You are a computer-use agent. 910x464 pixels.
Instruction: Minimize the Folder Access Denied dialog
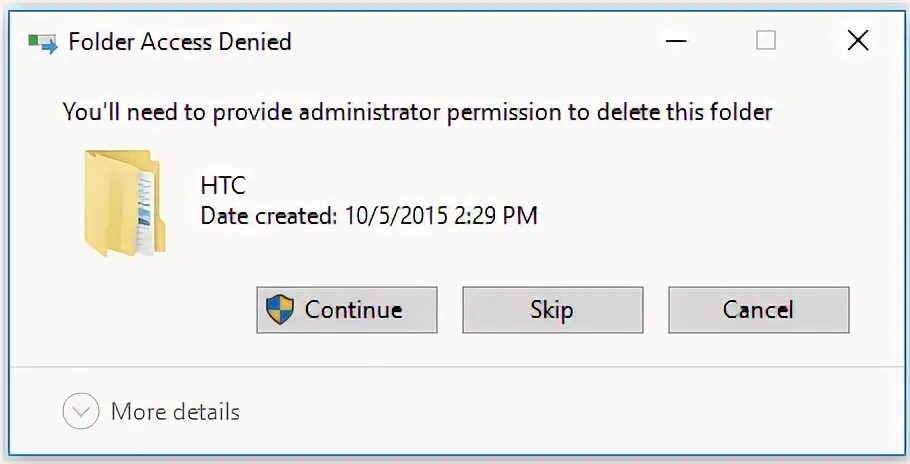pyautogui.click(x=676, y=41)
